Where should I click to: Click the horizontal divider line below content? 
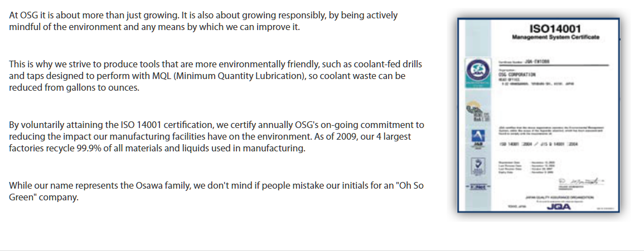[x=322, y=250]
